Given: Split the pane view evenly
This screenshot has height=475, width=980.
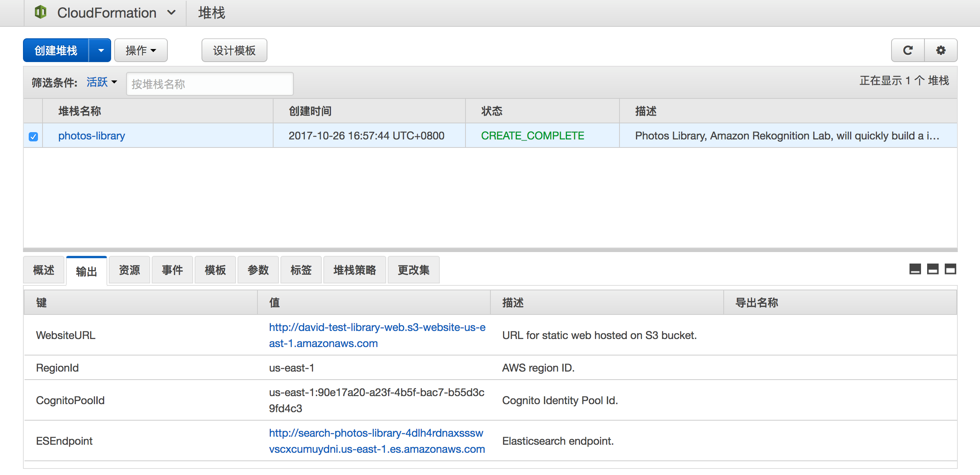Looking at the screenshot, I should [932, 269].
